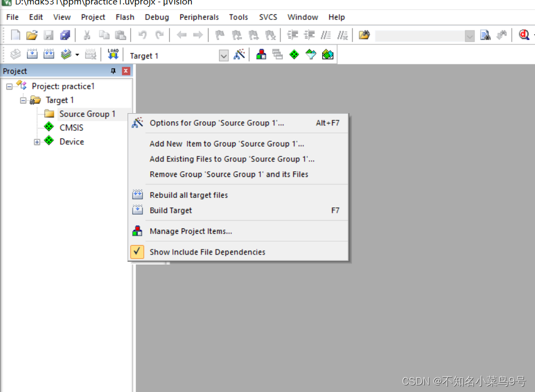The height and width of the screenshot is (392, 535).
Task: Collapse the Target 1 tree node
Action: 23,100
